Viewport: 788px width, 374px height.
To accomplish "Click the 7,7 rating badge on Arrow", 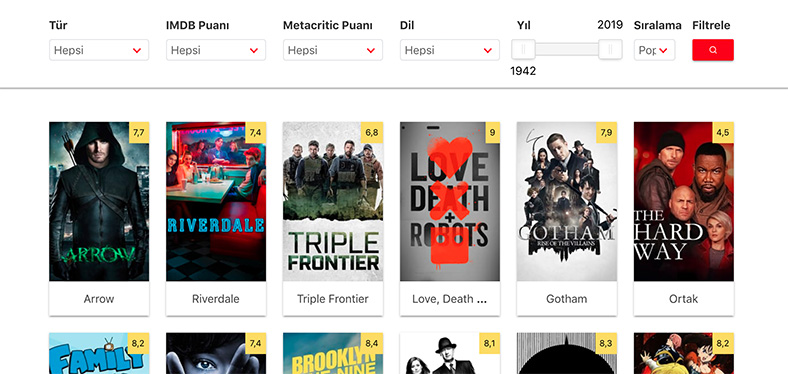I will click(x=139, y=133).
